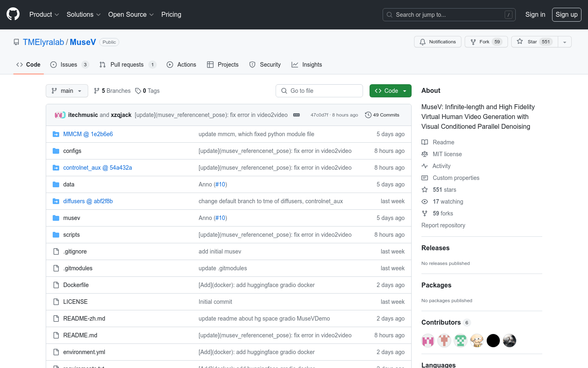Star the MuseV repository

[x=533, y=41]
